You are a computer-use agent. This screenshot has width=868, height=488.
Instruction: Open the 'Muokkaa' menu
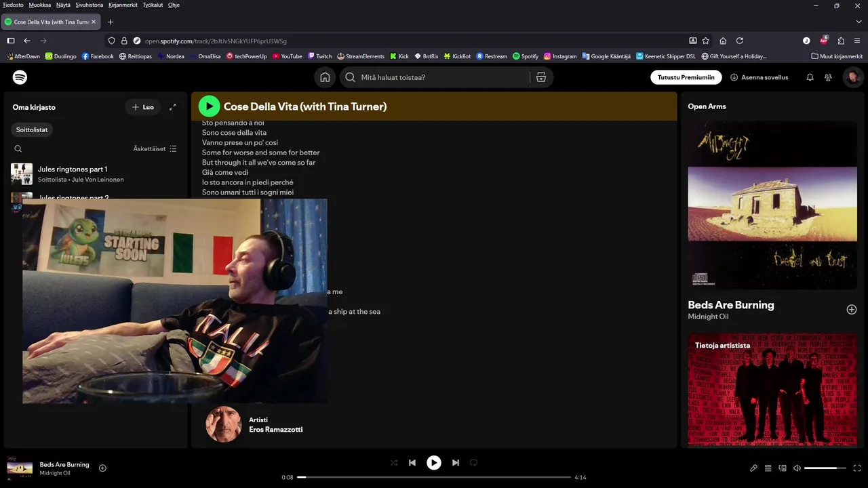[40, 5]
